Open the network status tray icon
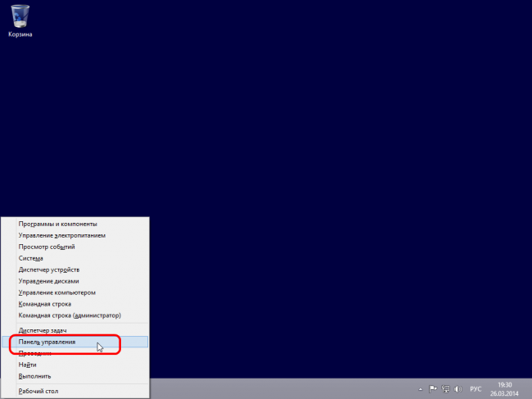The height and width of the screenshot is (399, 532). coord(446,388)
